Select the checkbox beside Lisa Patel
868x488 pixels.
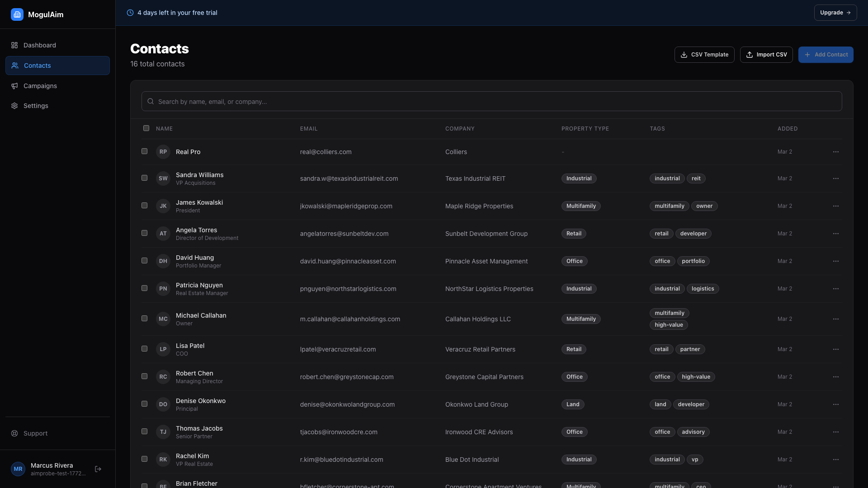click(x=144, y=348)
